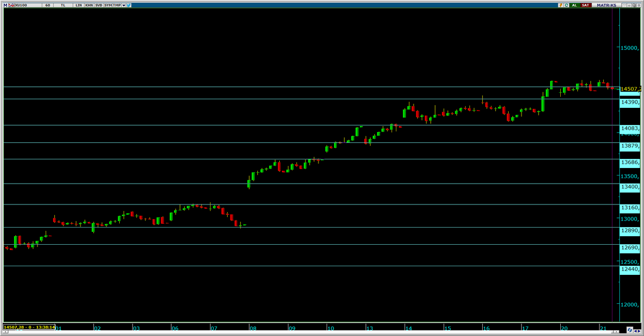Open the Matriks M menu icon
This screenshot has width=644, height=336.
coord(5,5)
